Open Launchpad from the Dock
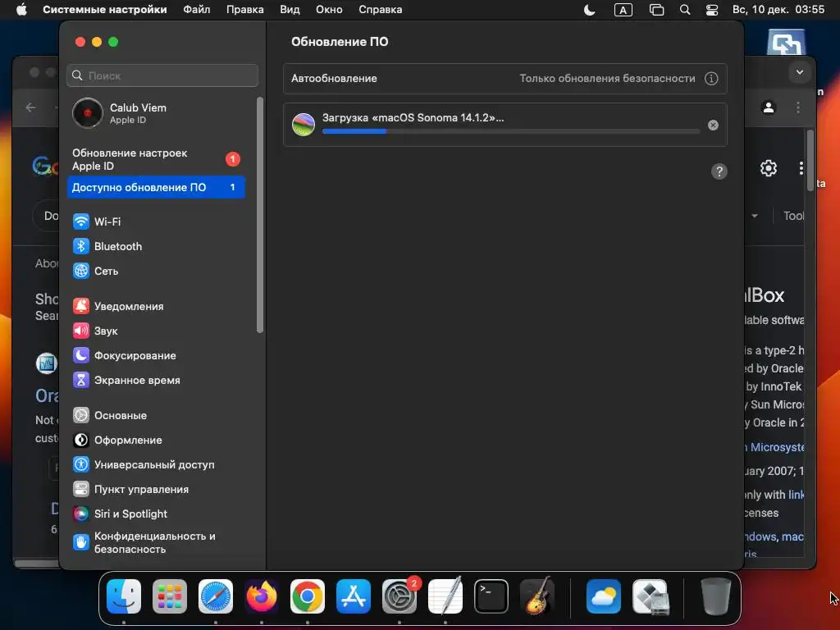 170,596
